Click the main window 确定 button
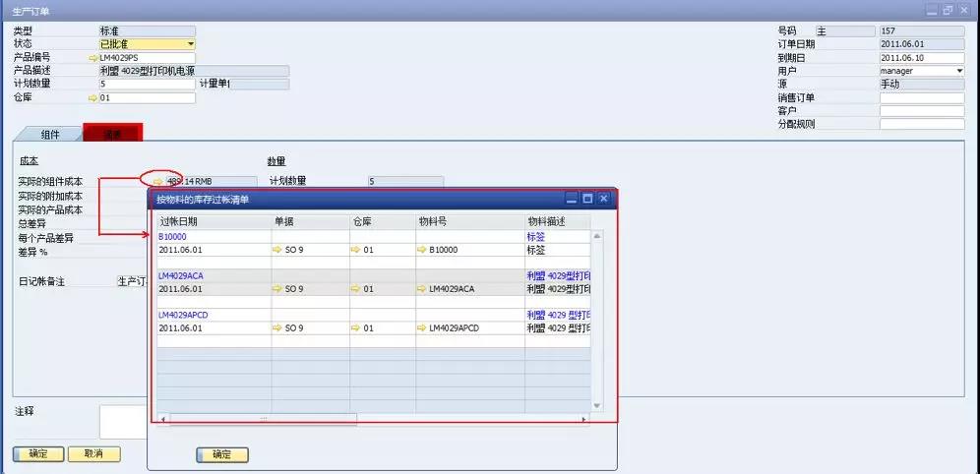The width and height of the screenshot is (980, 474). click(37, 453)
